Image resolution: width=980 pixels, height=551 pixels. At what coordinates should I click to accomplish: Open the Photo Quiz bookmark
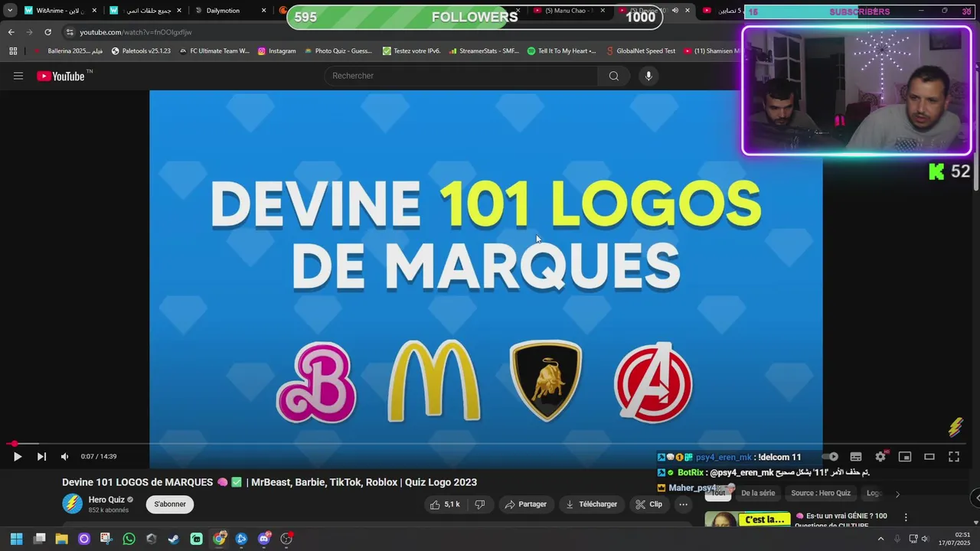(x=338, y=51)
